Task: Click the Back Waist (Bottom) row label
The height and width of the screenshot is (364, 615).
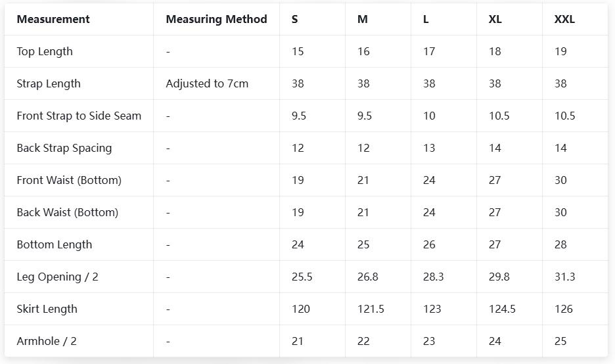Action: tap(68, 212)
